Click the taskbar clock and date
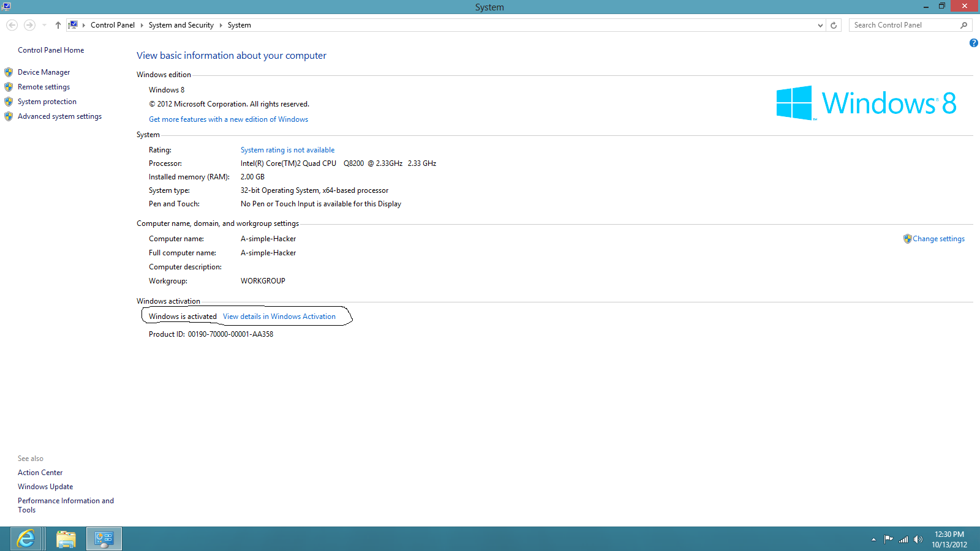 coord(949,539)
